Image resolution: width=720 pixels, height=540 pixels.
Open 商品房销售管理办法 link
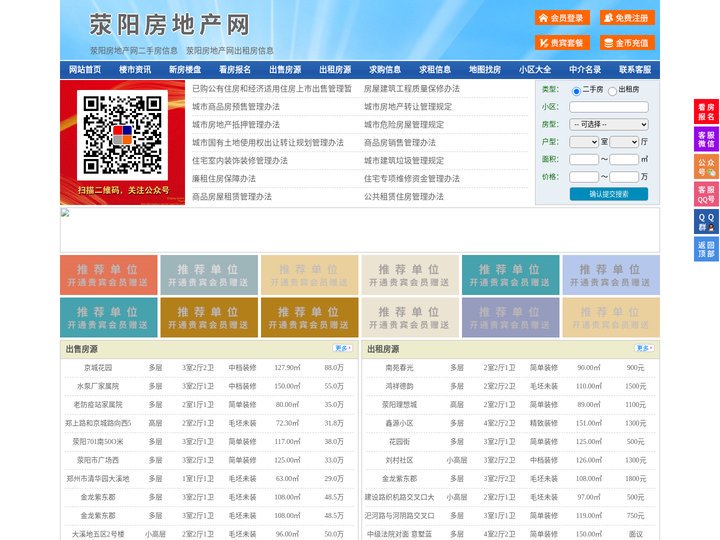click(x=400, y=143)
